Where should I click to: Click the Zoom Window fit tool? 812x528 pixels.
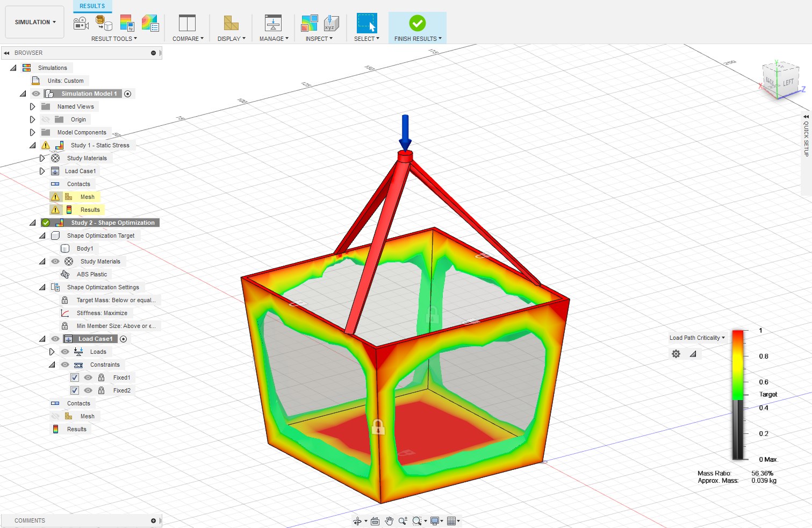pos(417,521)
